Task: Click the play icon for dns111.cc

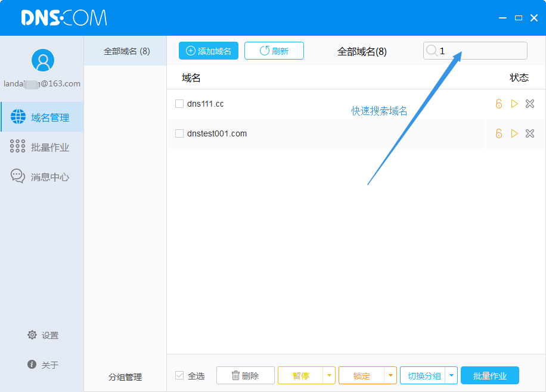Action: coord(514,104)
